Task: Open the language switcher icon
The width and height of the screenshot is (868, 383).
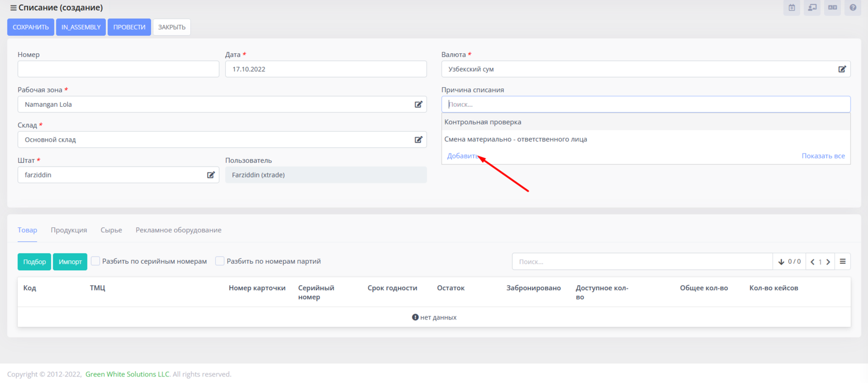Action: 832,8
